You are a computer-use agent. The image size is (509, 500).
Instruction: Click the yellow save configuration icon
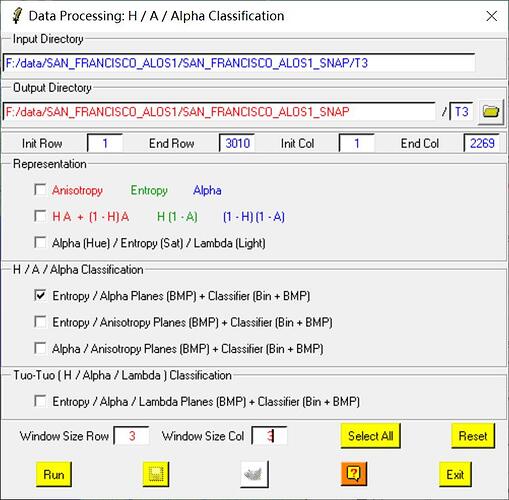tap(156, 474)
